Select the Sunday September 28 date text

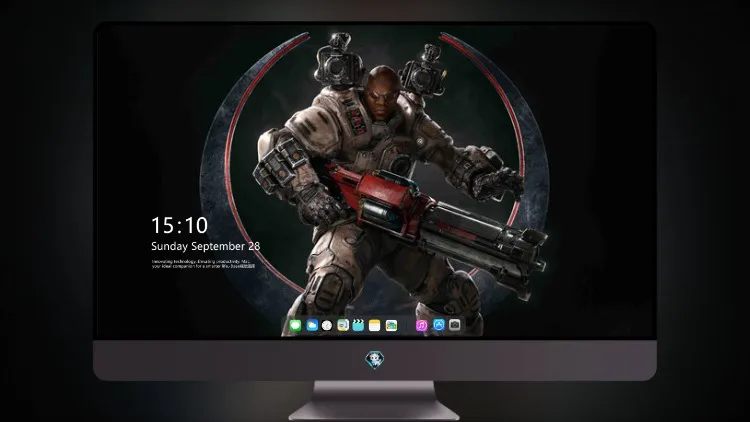[x=206, y=246]
